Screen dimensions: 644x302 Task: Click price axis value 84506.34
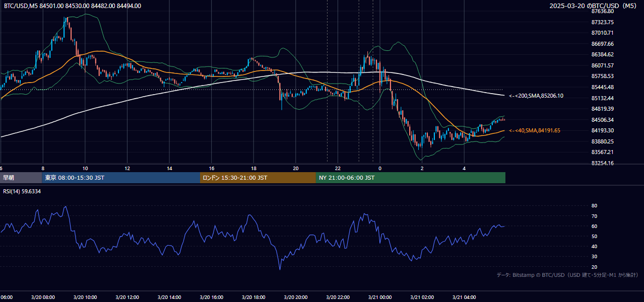(602, 120)
